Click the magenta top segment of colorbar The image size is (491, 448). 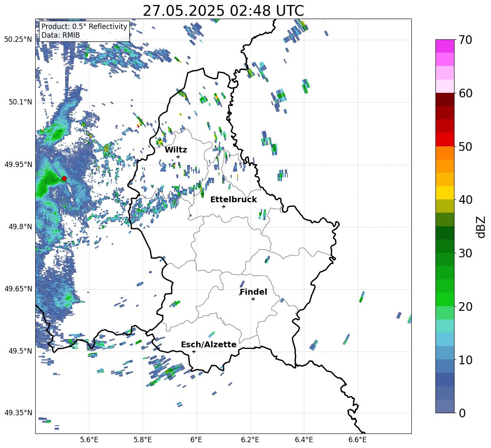pyautogui.click(x=445, y=46)
